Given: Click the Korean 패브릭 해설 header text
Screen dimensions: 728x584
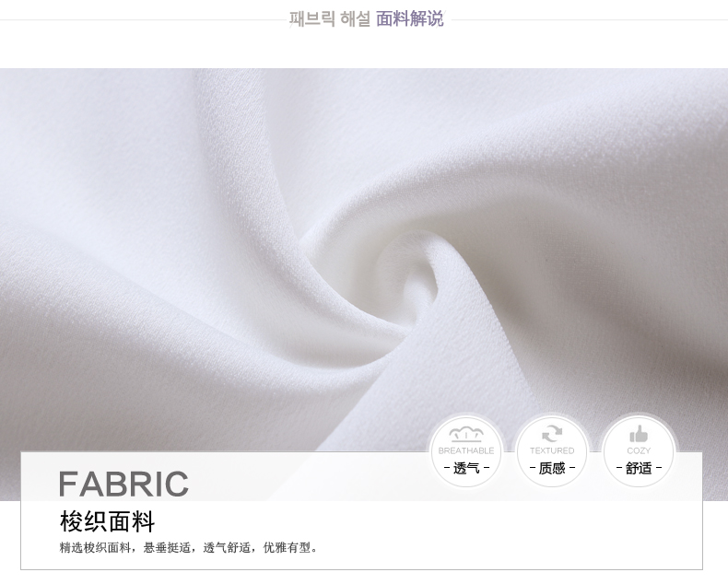Looking at the screenshot, I should click(330, 19).
